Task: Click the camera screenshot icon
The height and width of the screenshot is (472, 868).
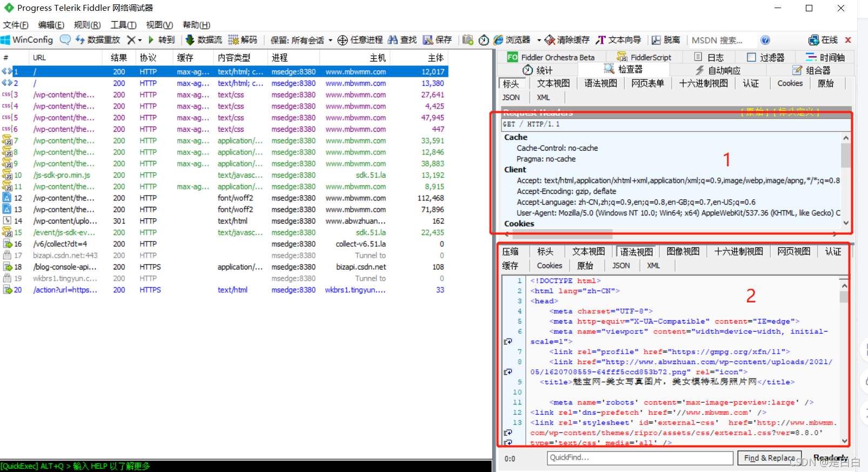Action: tap(468, 40)
